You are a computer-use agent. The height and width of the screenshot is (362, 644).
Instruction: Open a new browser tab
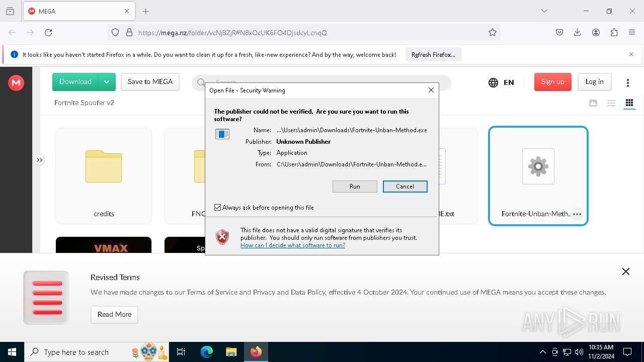click(x=146, y=11)
